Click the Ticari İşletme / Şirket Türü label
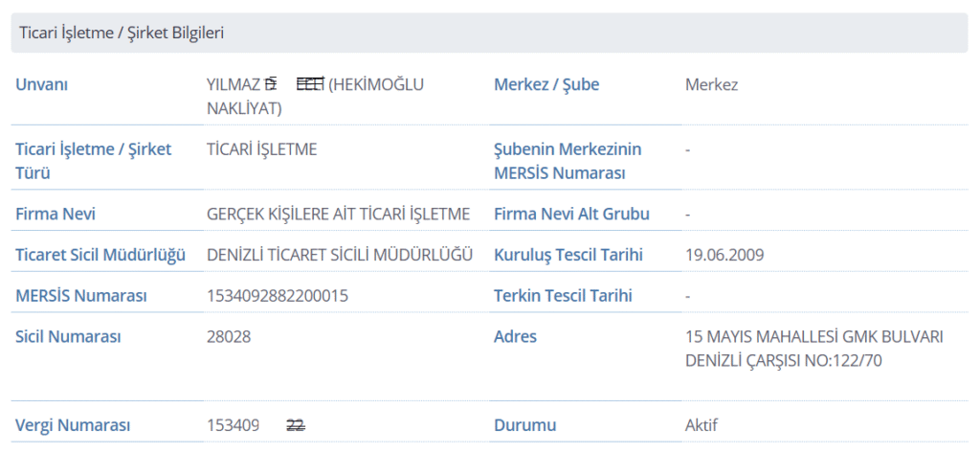 pos(93,161)
